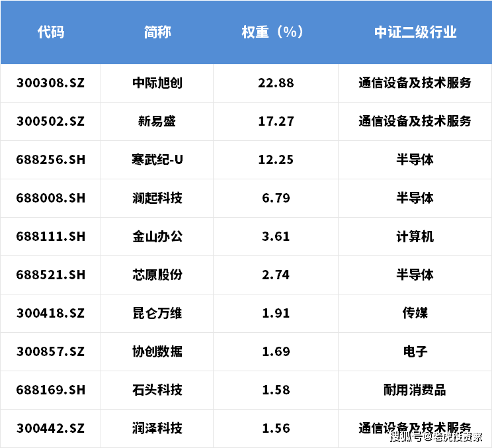
Task: Click the 简称 column header
Action: click(x=157, y=32)
